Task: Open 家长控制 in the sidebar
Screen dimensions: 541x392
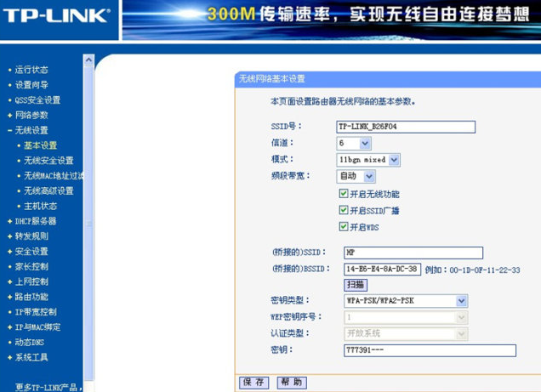Action: (x=31, y=267)
